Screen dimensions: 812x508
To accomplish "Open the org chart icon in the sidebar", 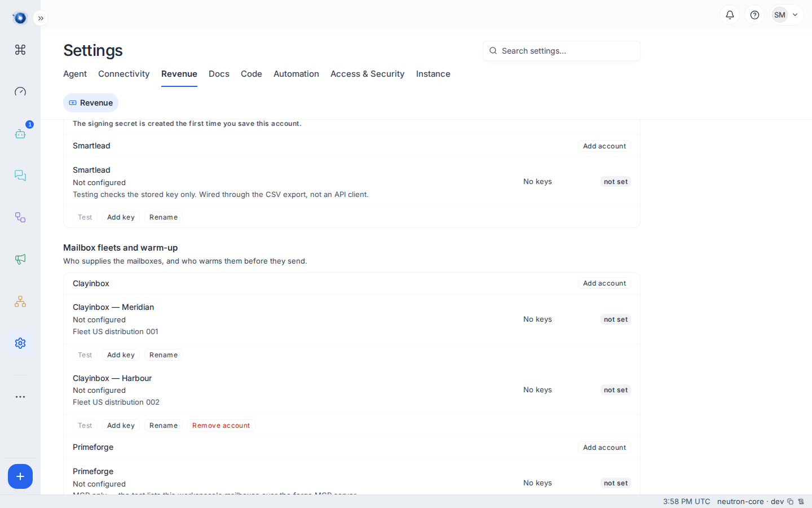I will point(20,301).
